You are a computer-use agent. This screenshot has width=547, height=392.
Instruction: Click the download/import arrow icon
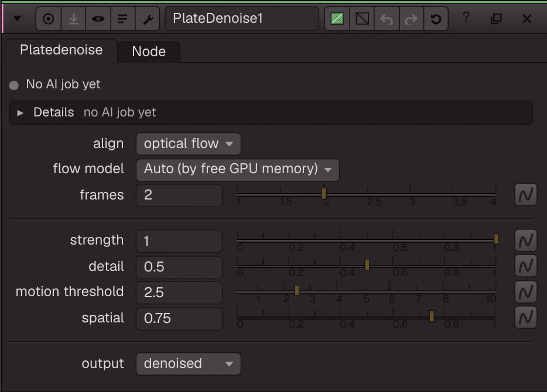(x=73, y=19)
